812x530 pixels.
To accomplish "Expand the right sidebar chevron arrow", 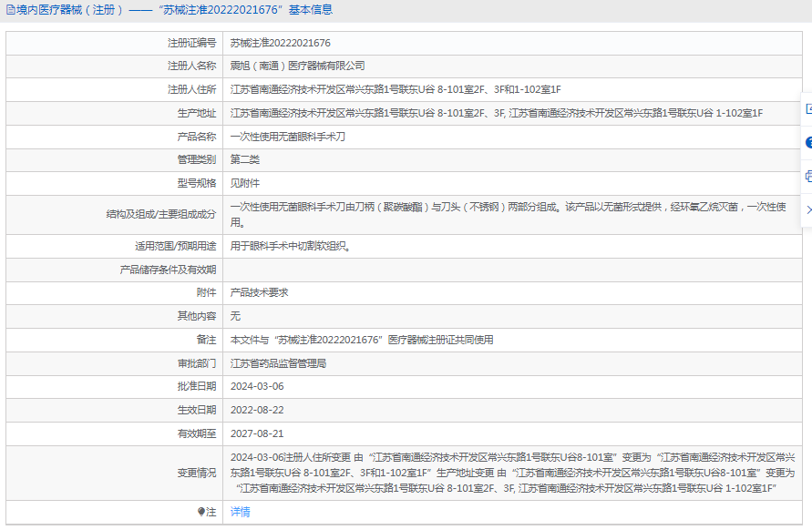I will [x=808, y=209].
